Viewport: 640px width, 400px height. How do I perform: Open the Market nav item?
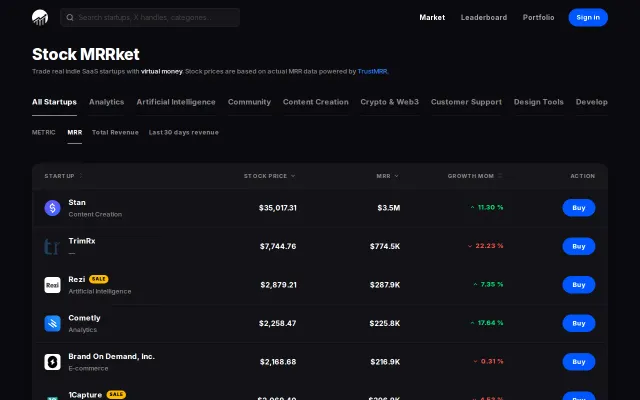432,18
